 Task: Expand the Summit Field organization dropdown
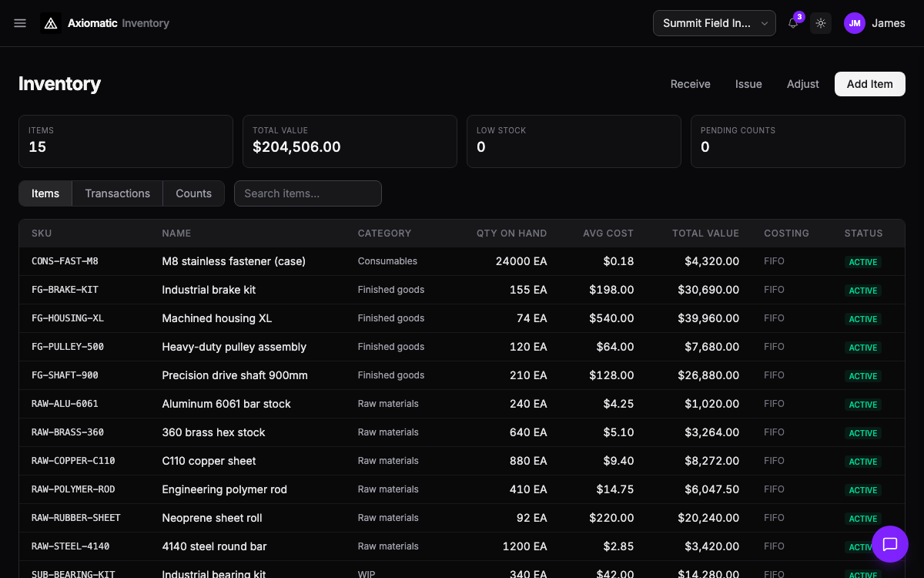pos(714,23)
